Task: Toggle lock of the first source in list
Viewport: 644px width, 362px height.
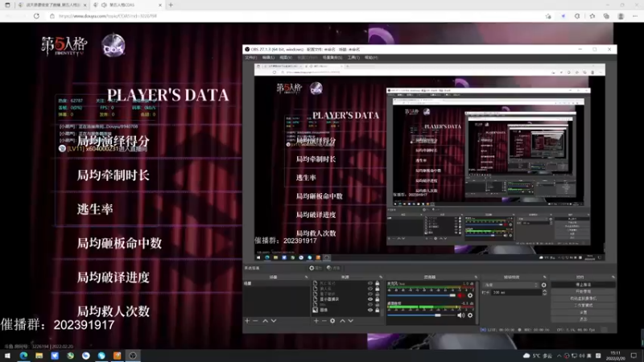Action: pos(377,283)
